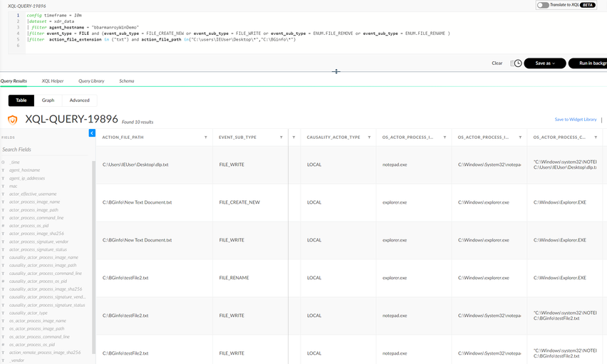Viewport: 607px width, 364px height.
Task: Click the Clear button
Action: [x=497, y=63]
